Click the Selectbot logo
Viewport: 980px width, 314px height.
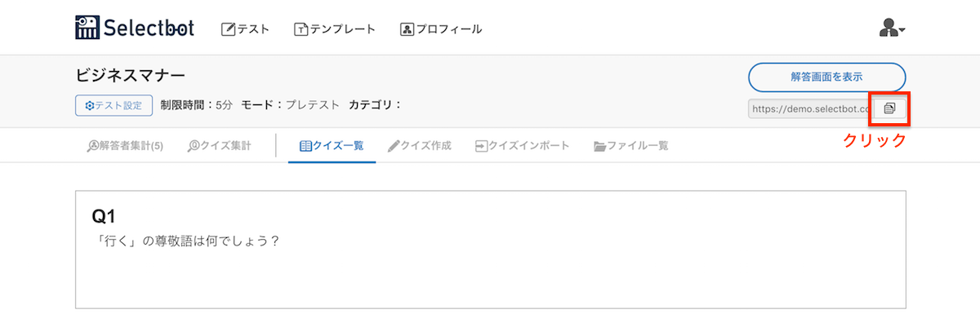135,28
